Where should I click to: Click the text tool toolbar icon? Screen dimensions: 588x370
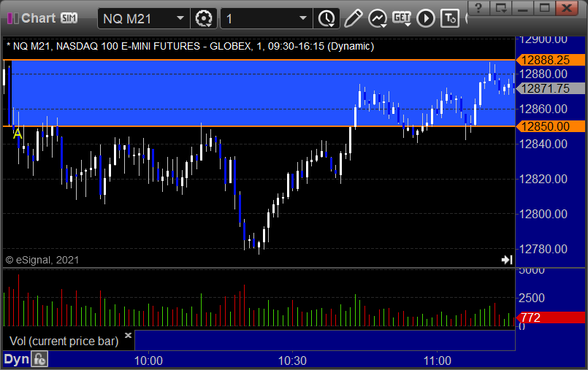point(450,18)
